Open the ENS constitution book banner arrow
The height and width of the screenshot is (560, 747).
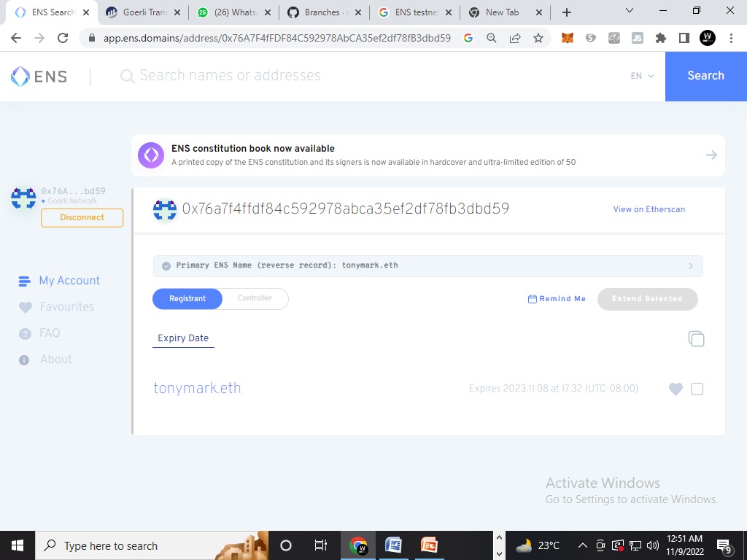[x=711, y=155]
